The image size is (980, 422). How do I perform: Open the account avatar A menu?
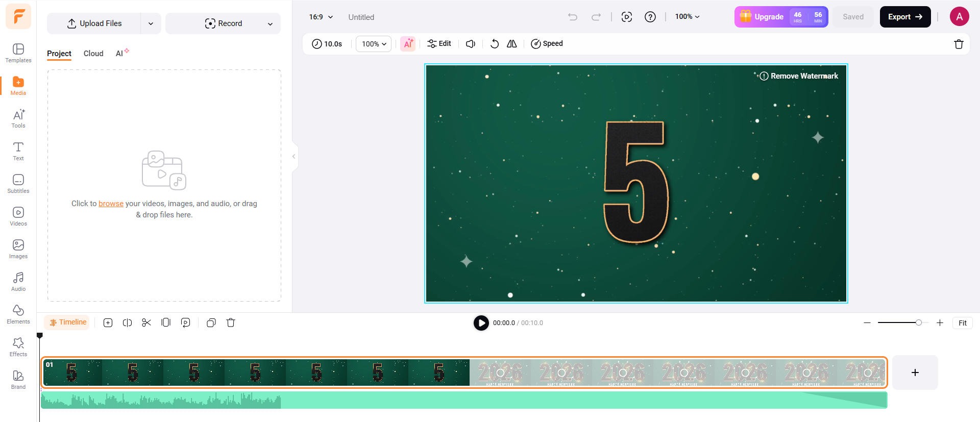[959, 17]
